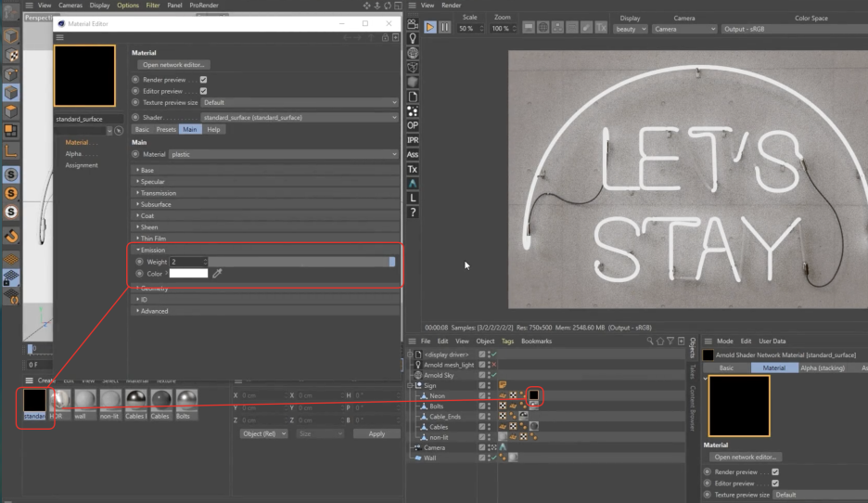Select Alpha (stacking) tab in Attribute Manager
This screenshot has height=503, width=868.
point(823,368)
